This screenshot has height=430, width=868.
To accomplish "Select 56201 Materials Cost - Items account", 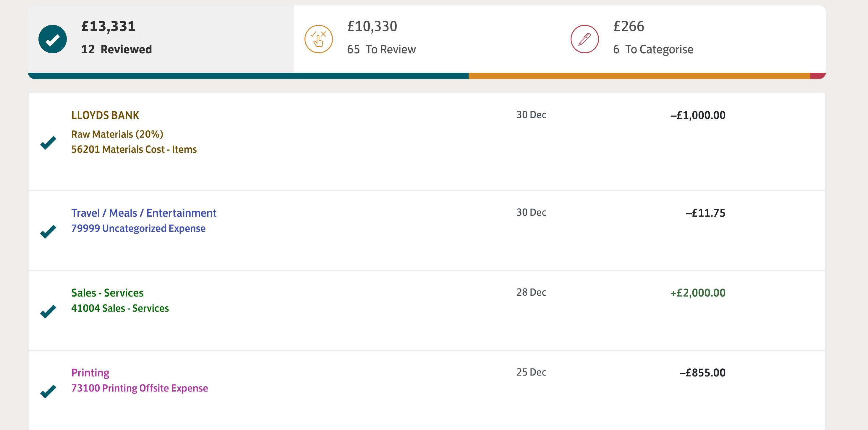I will (x=134, y=149).
